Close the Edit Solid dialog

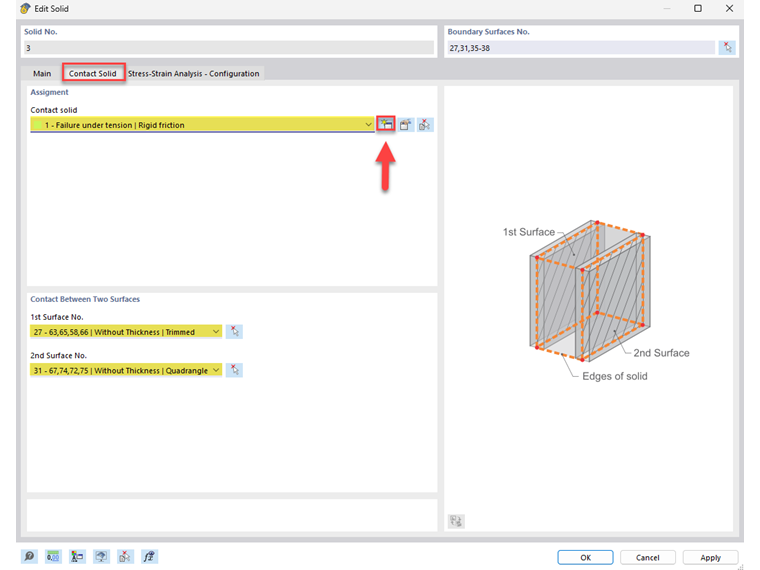coord(729,8)
